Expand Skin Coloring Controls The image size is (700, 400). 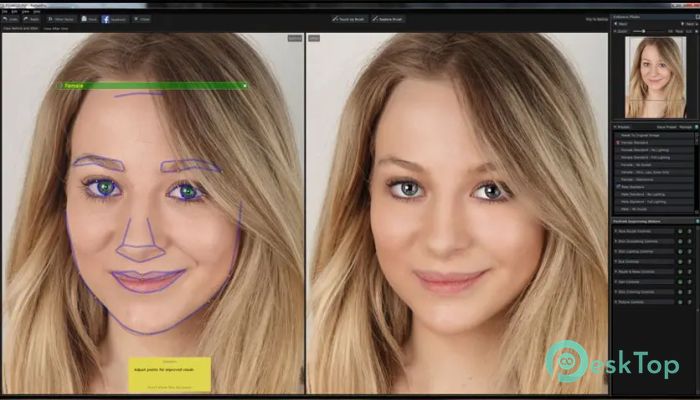643,292
